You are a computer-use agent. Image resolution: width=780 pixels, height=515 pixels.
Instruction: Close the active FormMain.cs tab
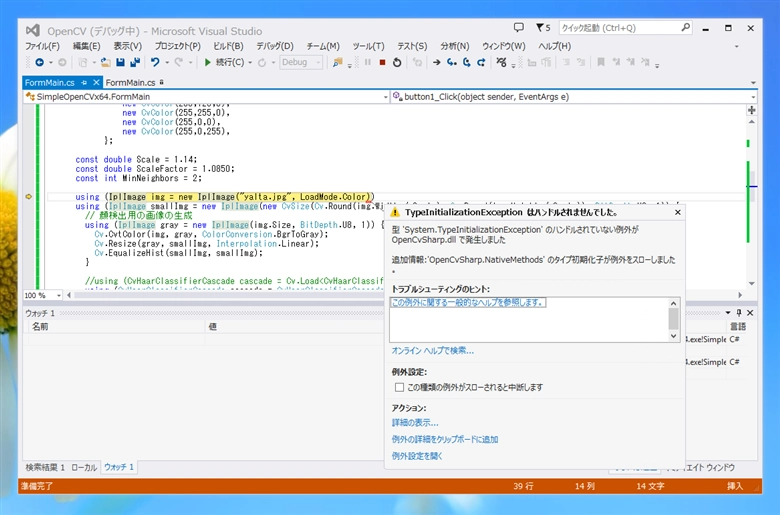pyautogui.click(x=96, y=82)
